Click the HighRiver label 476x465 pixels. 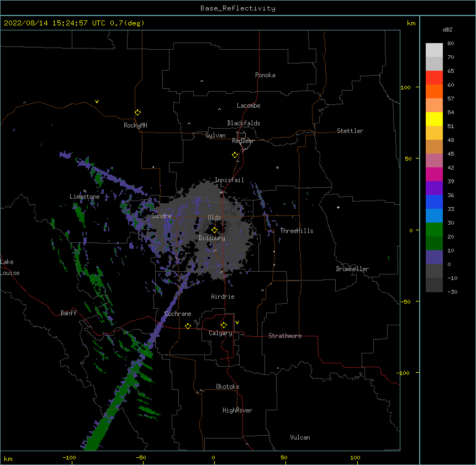[237, 410]
